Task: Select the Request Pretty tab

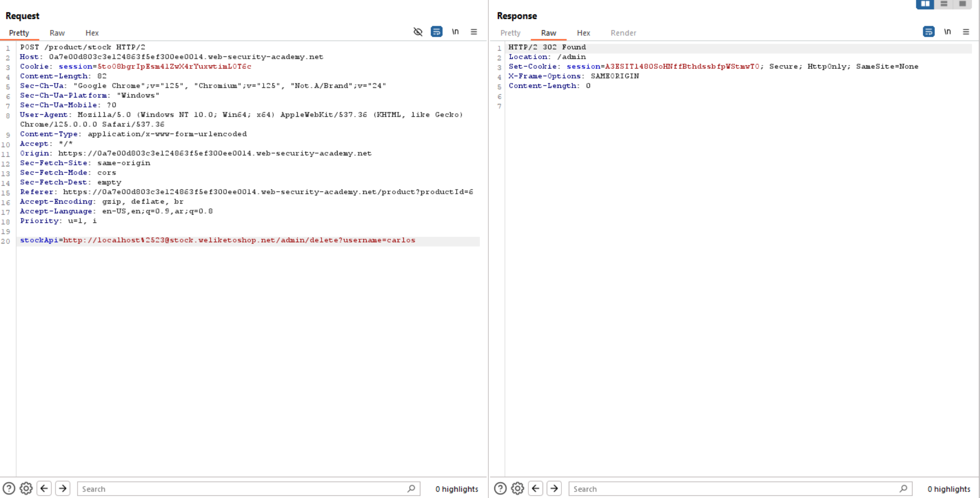Action: pyautogui.click(x=19, y=33)
